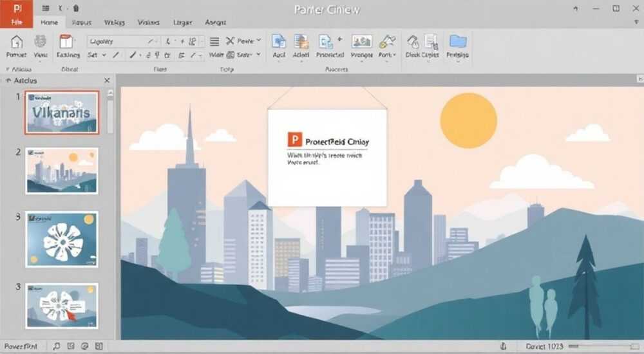Click the fit slide icon at the zoom slider's end

tap(634, 347)
